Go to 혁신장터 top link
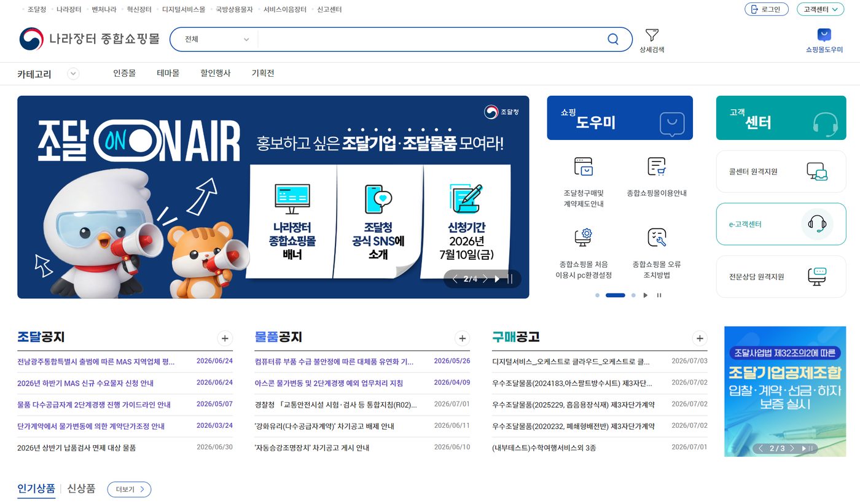The image size is (860, 504). (139, 9)
